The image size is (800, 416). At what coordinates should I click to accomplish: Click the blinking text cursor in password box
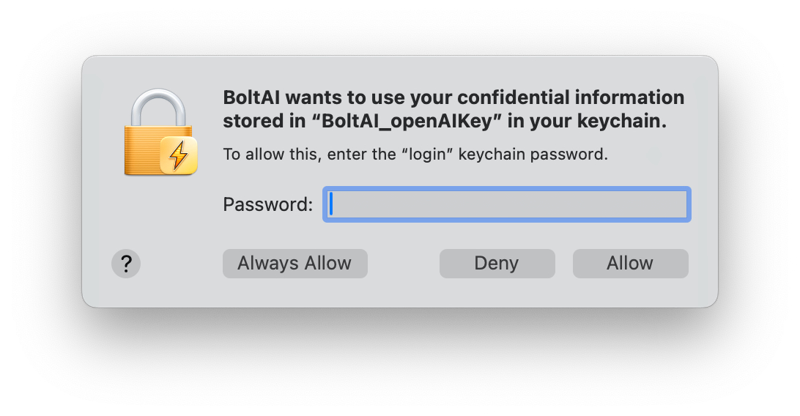332,205
